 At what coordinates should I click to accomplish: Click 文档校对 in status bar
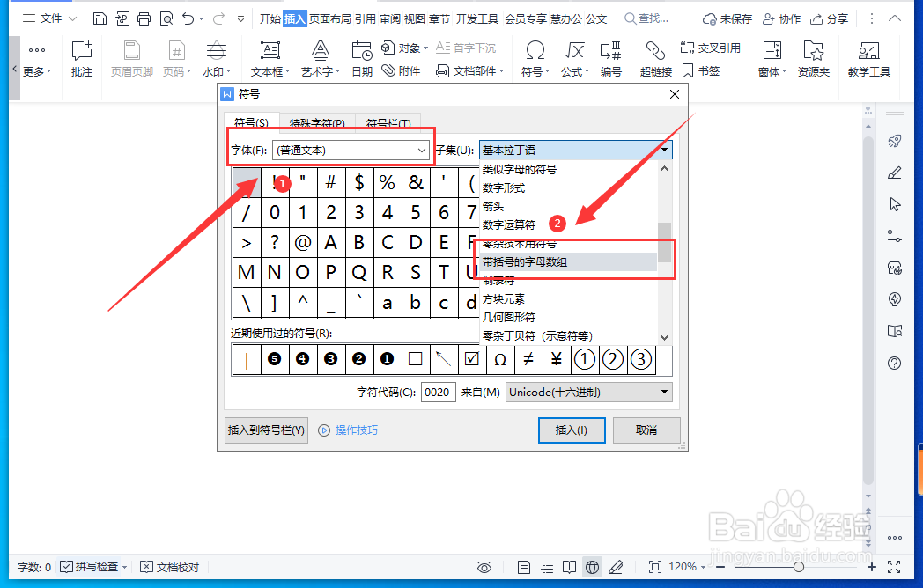(x=170, y=567)
